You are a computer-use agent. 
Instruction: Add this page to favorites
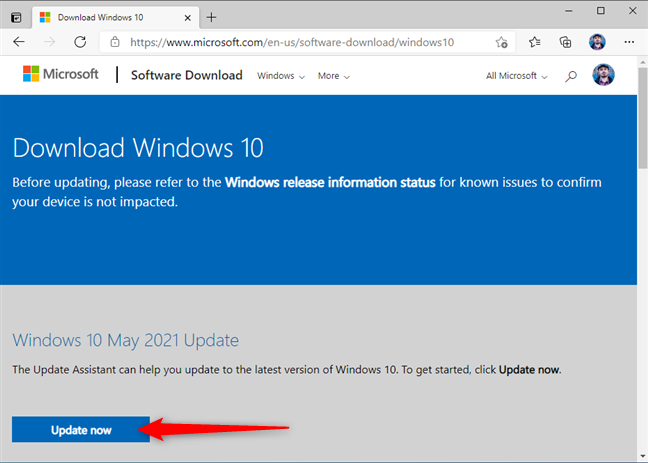501,42
